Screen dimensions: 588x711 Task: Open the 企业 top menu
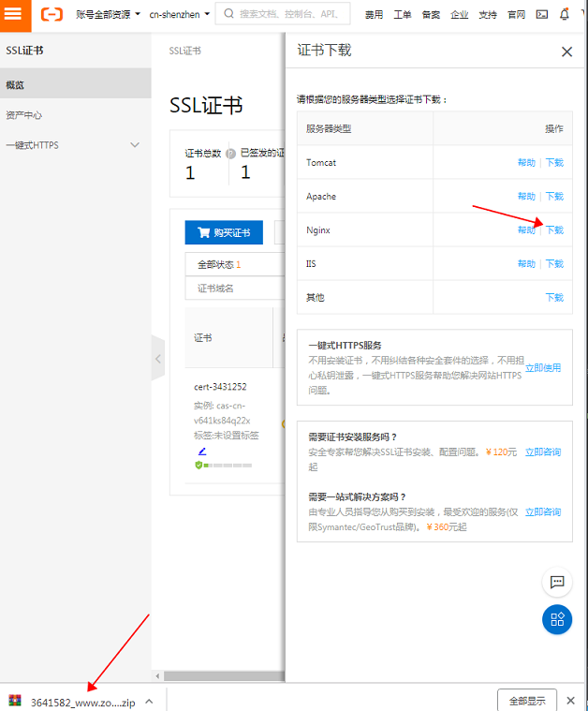tap(459, 15)
